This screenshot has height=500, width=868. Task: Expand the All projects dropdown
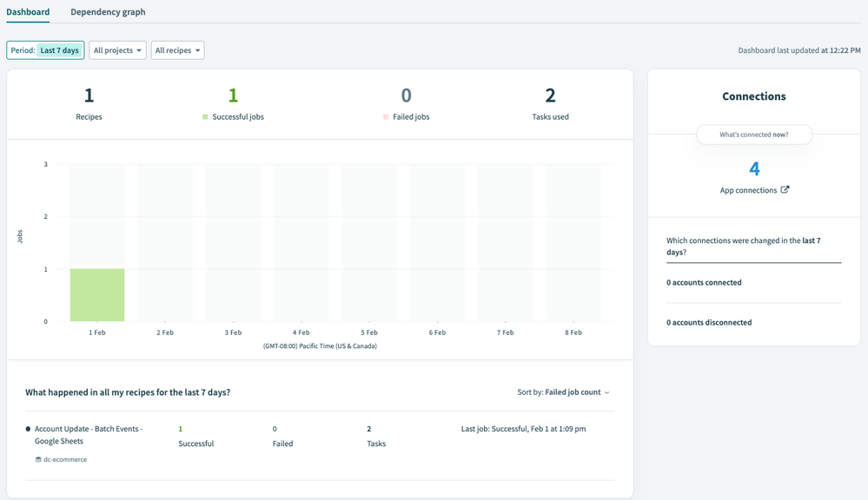pos(117,50)
